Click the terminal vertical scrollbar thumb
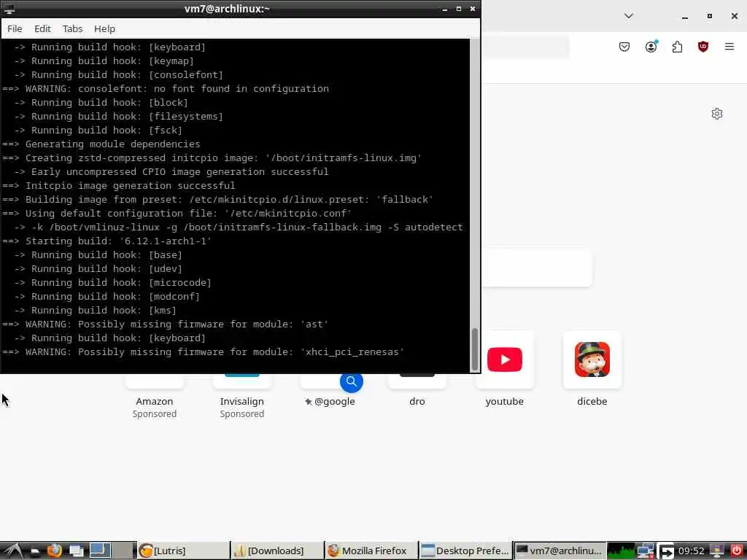The image size is (747, 560). (474, 349)
